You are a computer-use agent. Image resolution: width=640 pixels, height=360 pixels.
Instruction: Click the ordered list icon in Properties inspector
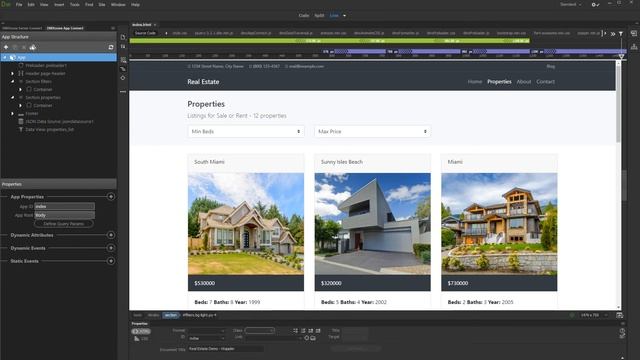303,331
